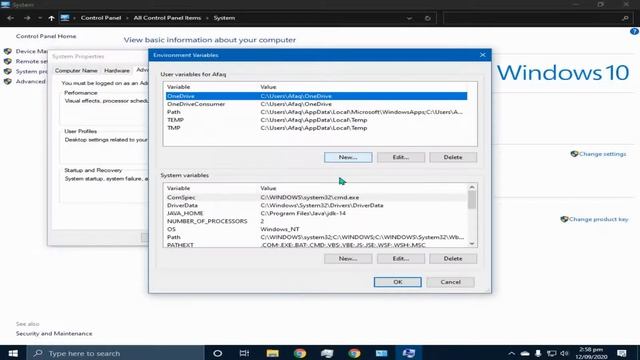The height and width of the screenshot is (360, 640).
Task: Open first Chrome icon on taskbar
Action: coord(300,353)
